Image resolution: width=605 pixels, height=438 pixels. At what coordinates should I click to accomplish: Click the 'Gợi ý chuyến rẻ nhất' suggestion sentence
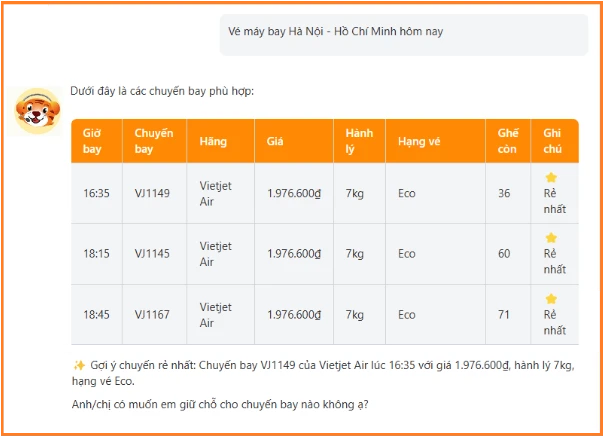pos(323,373)
